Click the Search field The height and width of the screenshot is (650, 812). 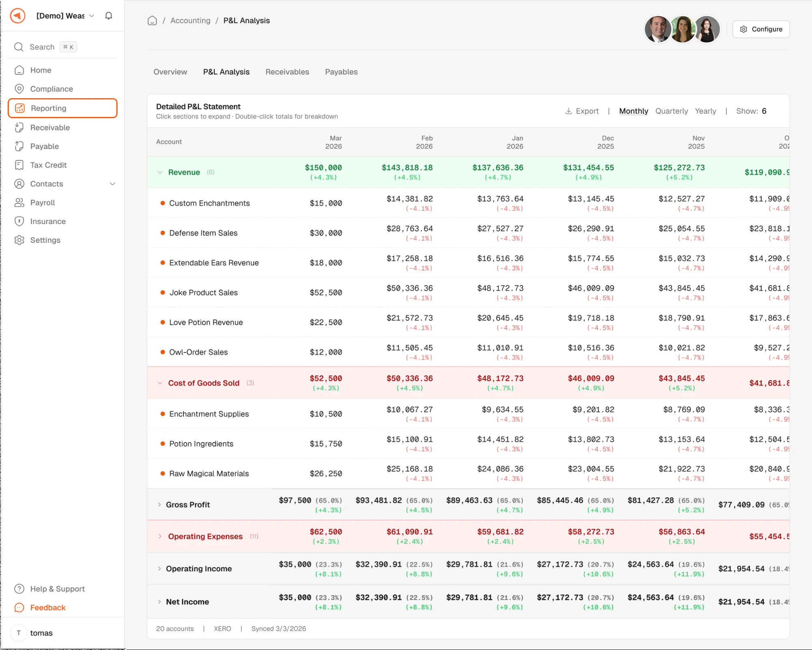coord(63,47)
